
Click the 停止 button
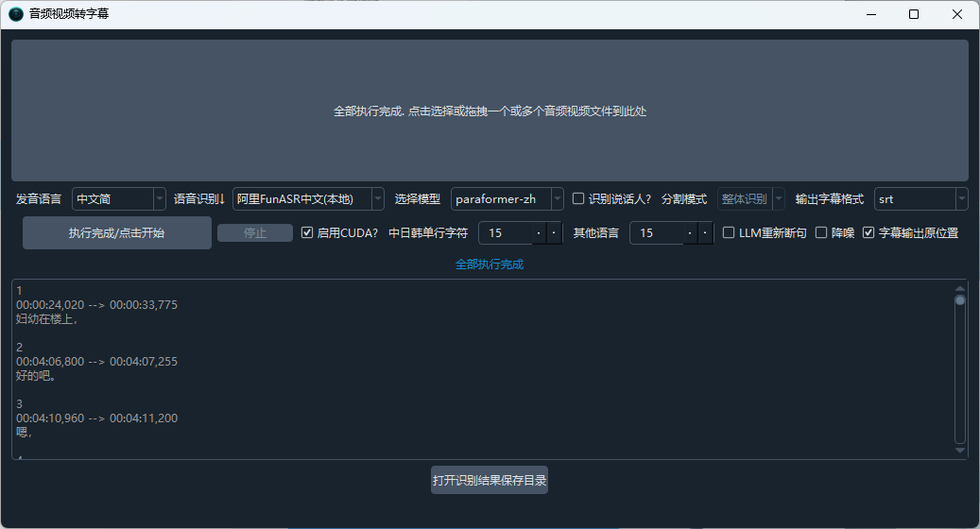click(x=255, y=233)
